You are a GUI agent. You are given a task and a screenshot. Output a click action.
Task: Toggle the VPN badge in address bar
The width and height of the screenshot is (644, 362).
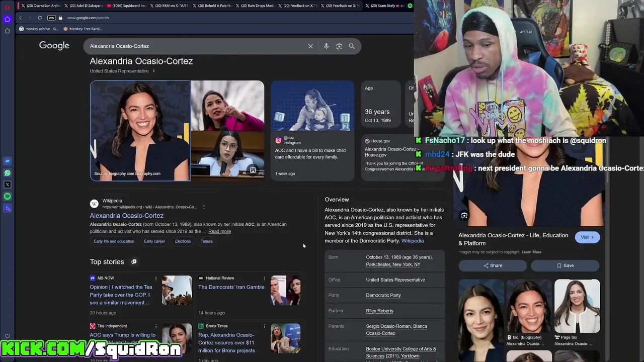[x=51, y=18]
